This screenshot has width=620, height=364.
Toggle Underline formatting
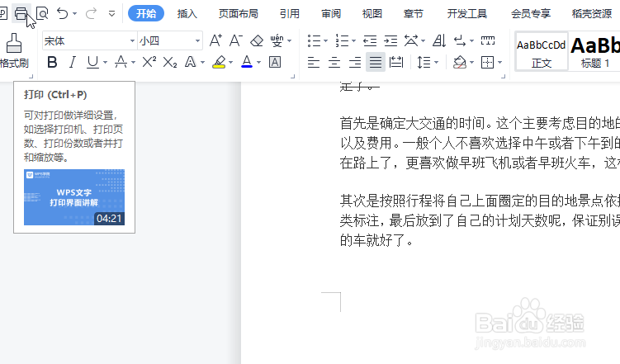92,62
